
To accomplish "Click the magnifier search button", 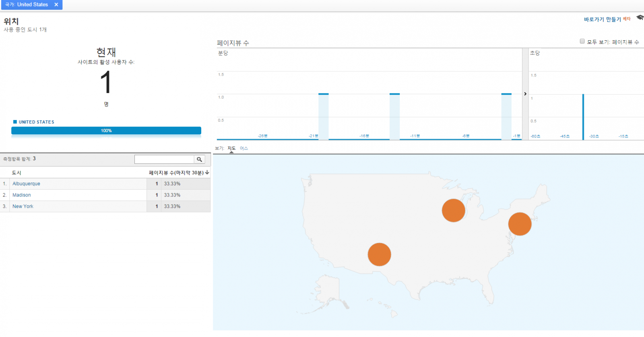I will pos(200,159).
